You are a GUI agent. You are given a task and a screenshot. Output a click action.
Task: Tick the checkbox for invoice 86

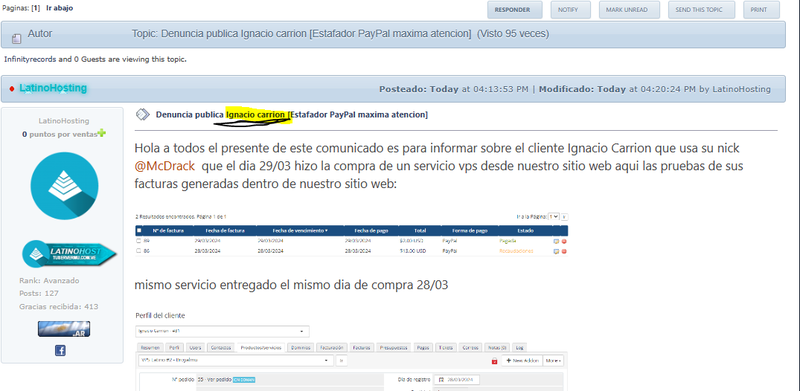(x=139, y=251)
